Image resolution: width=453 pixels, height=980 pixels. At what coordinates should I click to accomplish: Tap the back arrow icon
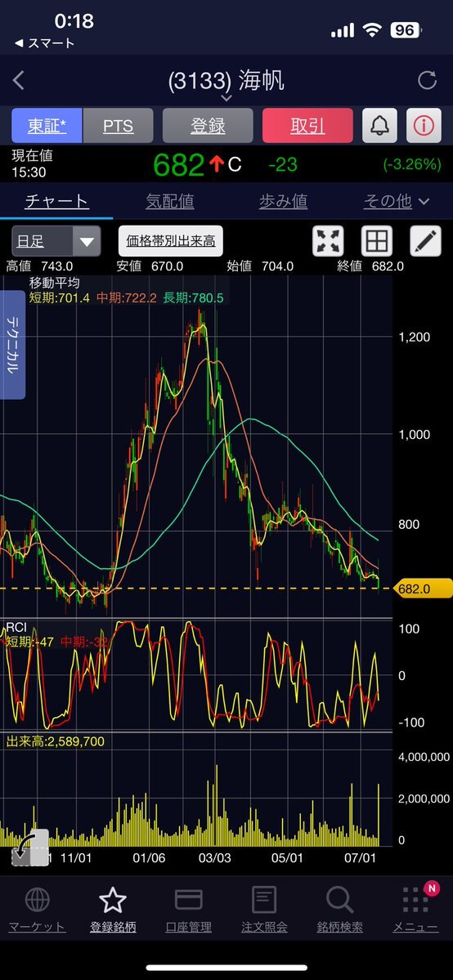pos(19,81)
